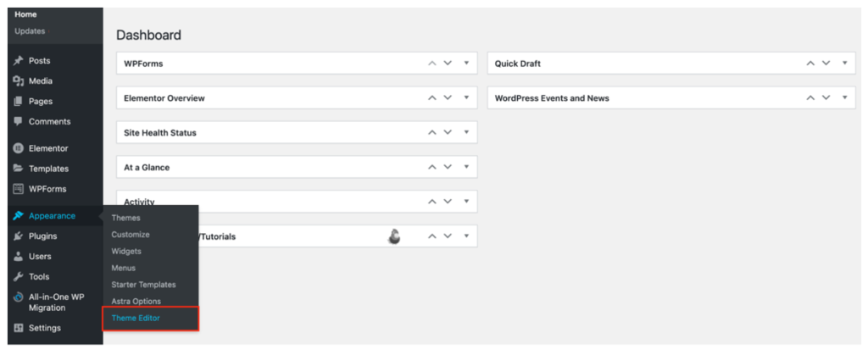
Task: Click the Tools wrench icon
Action: (x=18, y=277)
